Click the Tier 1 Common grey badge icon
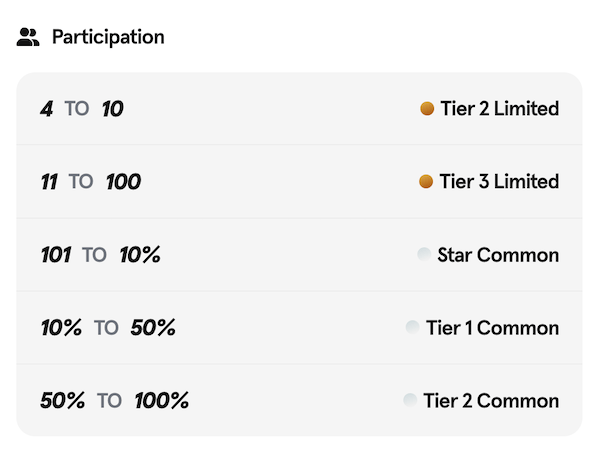This screenshot has height=455, width=600. (412, 327)
